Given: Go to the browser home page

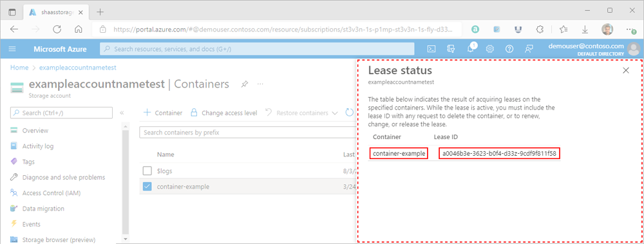Looking at the screenshot, I should [79, 30].
